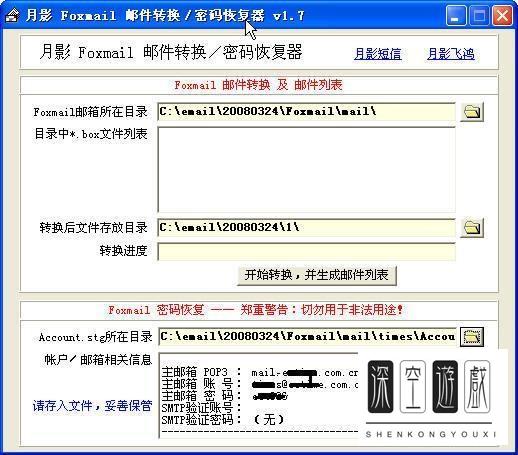This screenshot has height=455, width=518.
Task: Maximize the window
Action: click(x=479, y=16)
